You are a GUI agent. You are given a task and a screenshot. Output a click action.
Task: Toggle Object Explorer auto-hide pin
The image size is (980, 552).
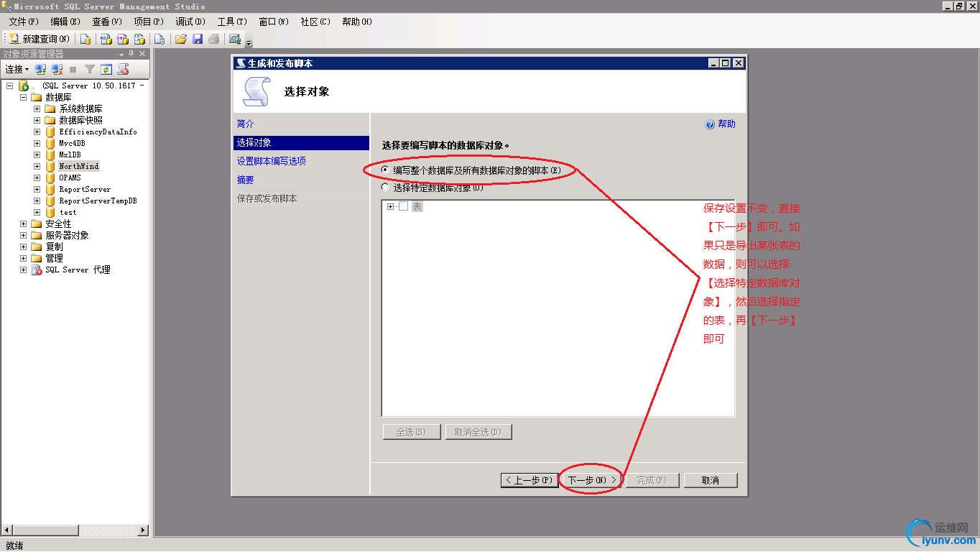click(x=131, y=54)
